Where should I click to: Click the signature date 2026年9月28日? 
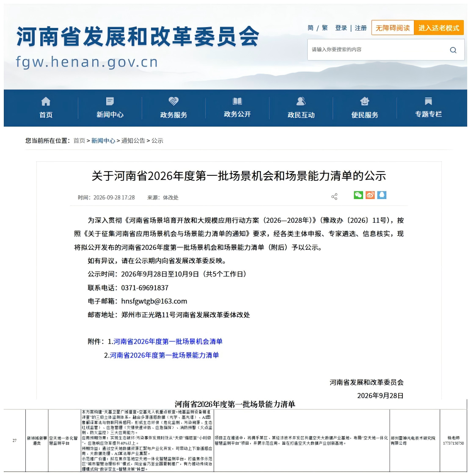[380, 396]
